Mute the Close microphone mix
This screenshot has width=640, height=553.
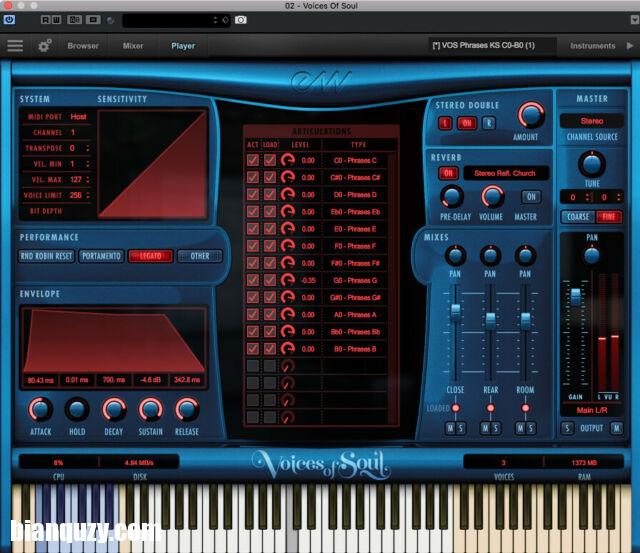(x=450, y=428)
